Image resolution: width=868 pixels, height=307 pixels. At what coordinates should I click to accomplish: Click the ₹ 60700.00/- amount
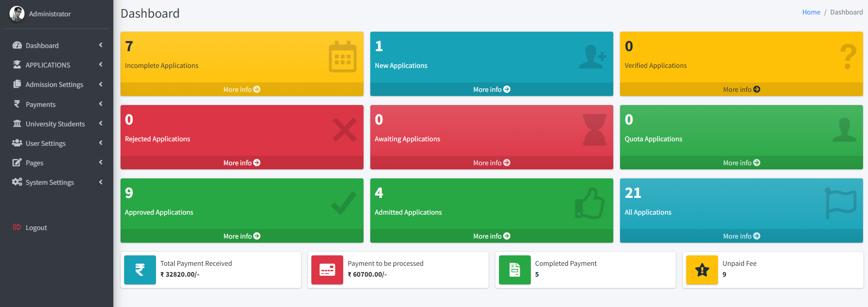(x=367, y=274)
